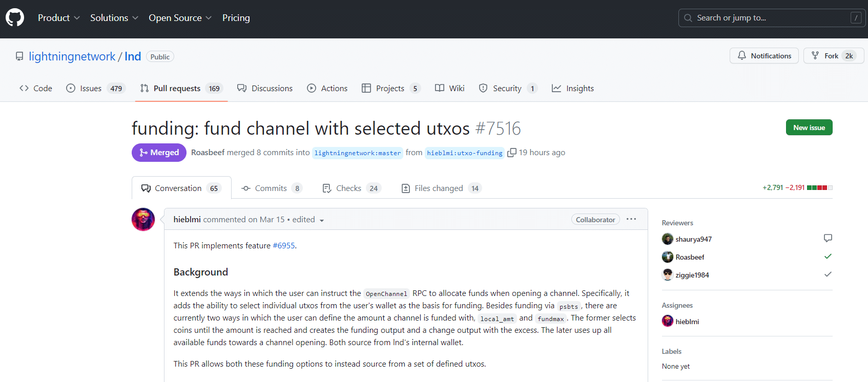Click hieblmi's assignee avatar
Viewport: 868px width, 382px height.
(x=668, y=322)
